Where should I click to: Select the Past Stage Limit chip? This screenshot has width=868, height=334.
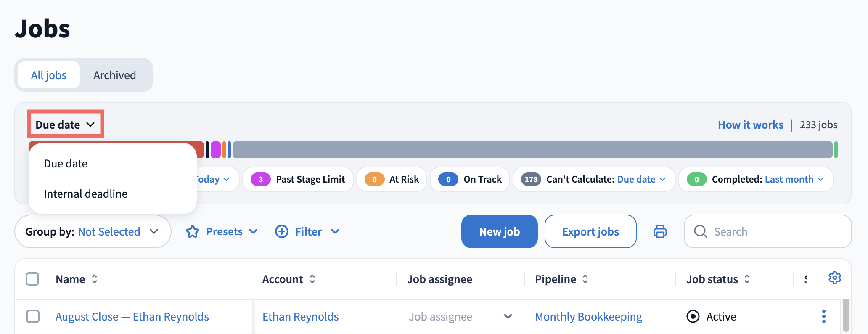298,179
